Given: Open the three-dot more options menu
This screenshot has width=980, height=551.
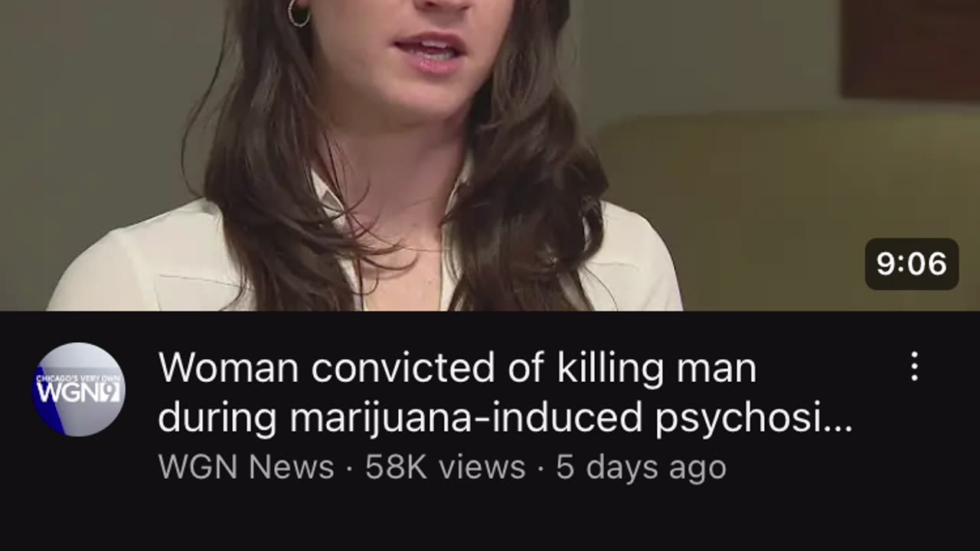Looking at the screenshot, I should coord(914,367).
